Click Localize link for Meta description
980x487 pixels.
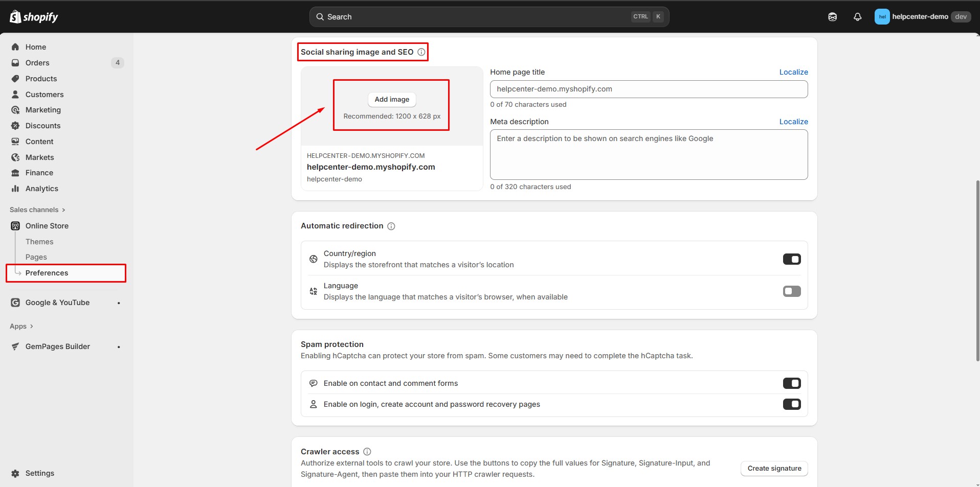(793, 122)
